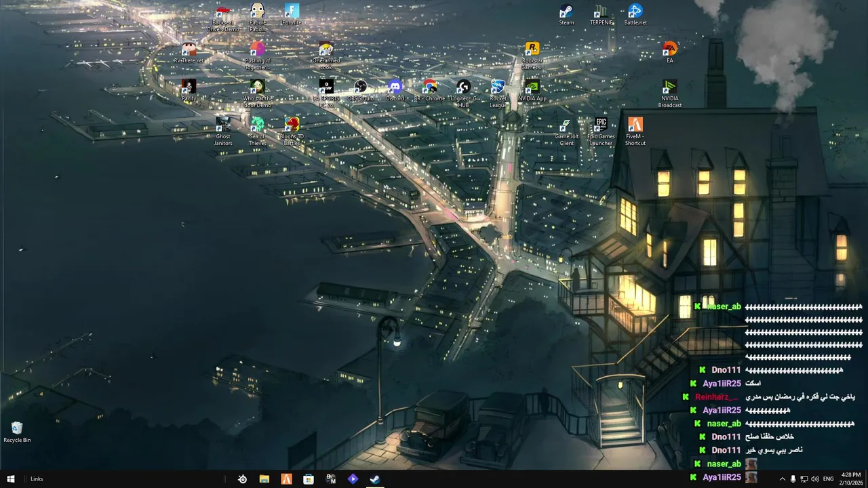Open Microsoft Store from the taskbar
Screen dimensions: 868x488
(x=309, y=479)
